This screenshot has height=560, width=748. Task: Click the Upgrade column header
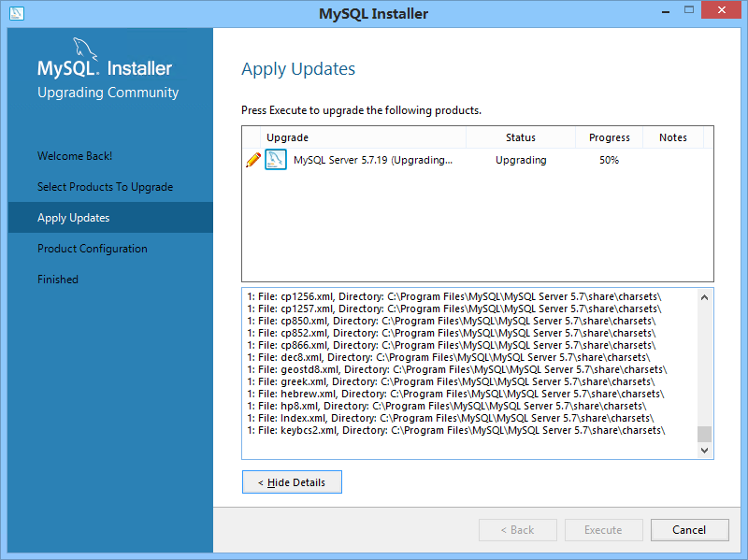[x=363, y=137]
